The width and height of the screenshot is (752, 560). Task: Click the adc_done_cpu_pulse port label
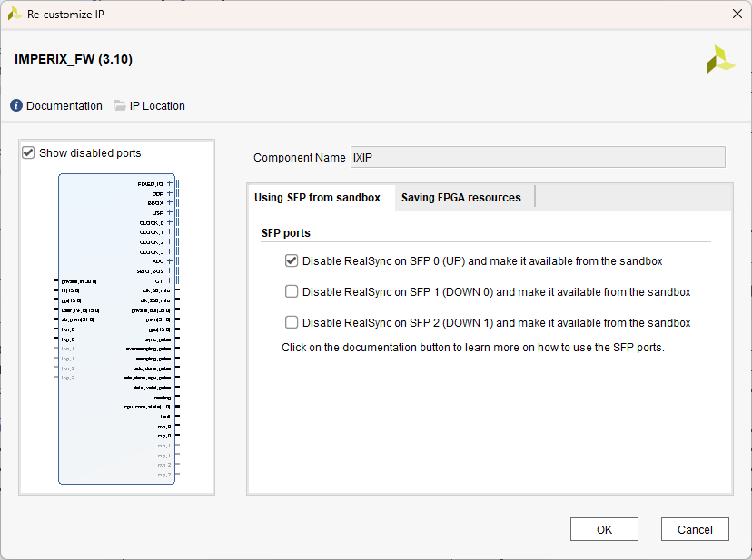click(147, 378)
